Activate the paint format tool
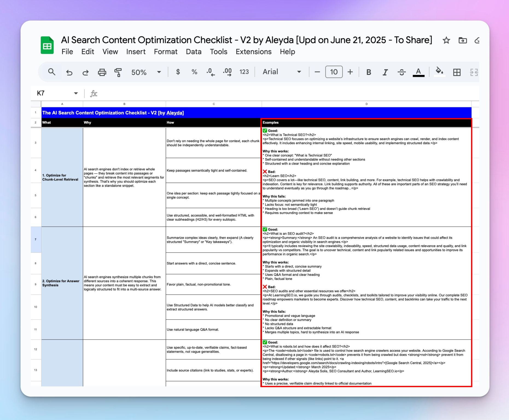Screen dimensions: 509x420 [x=118, y=72]
